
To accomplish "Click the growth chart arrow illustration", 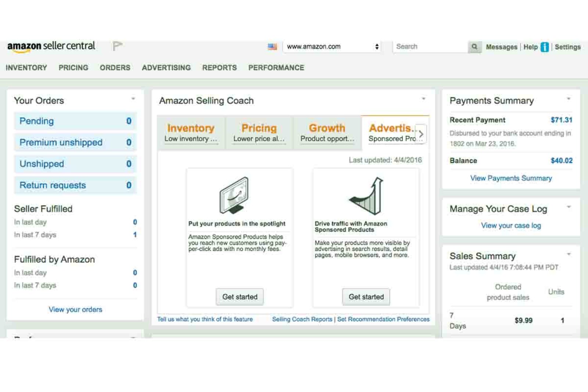I will pyautogui.click(x=367, y=196).
